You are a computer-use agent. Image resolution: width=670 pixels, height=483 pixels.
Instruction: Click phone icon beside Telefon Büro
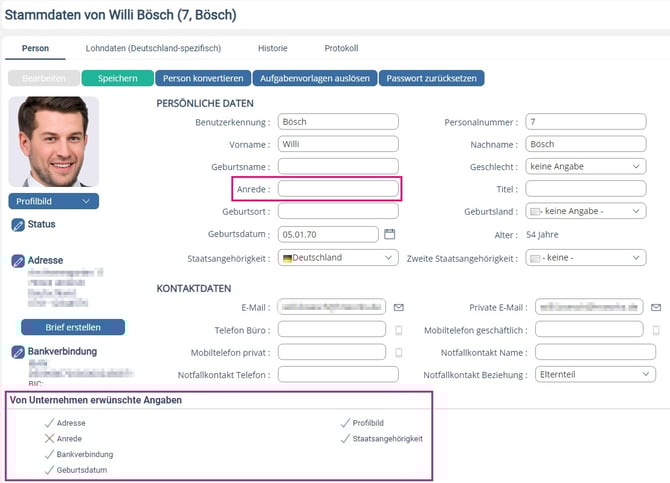point(398,330)
